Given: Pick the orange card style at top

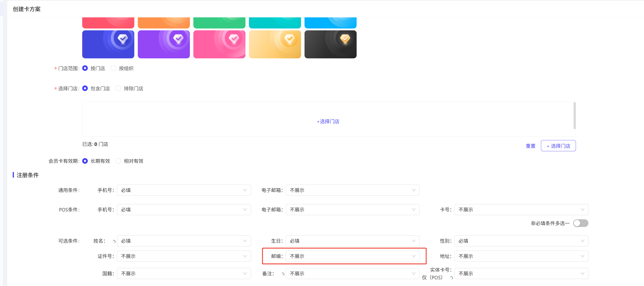Looking at the screenshot, I should 164,23.
